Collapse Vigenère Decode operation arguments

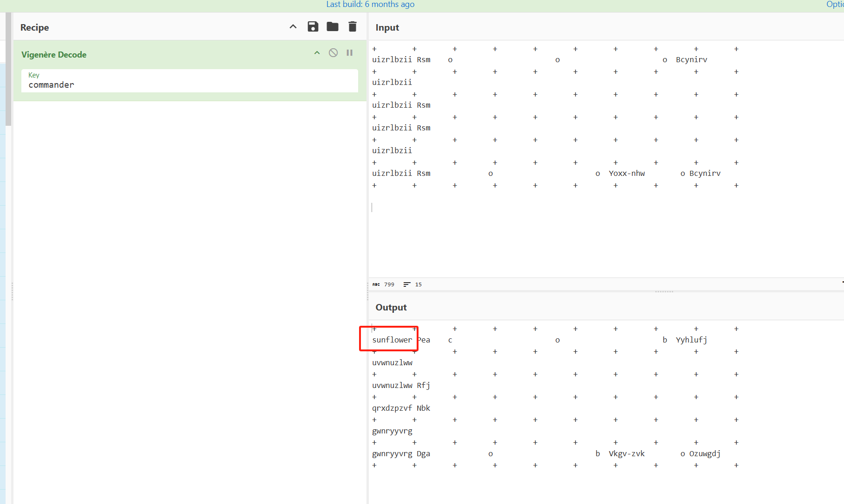coord(317,53)
